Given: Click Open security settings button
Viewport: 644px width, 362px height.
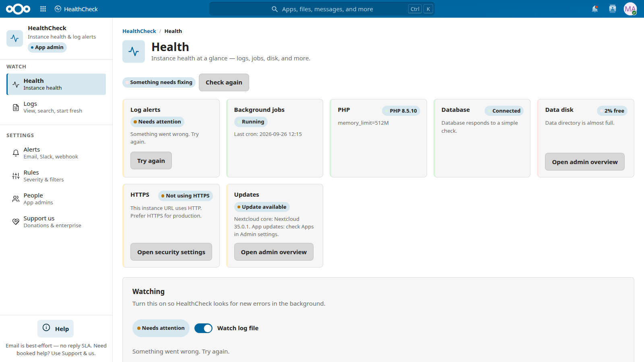Looking at the screenshot, I should click(171, 252).
